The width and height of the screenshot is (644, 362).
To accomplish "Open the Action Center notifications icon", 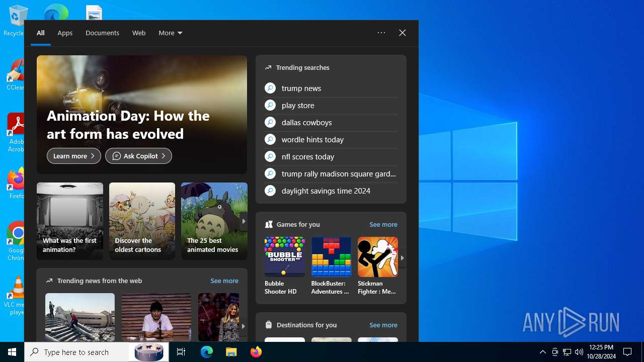I will pos(627,352).
